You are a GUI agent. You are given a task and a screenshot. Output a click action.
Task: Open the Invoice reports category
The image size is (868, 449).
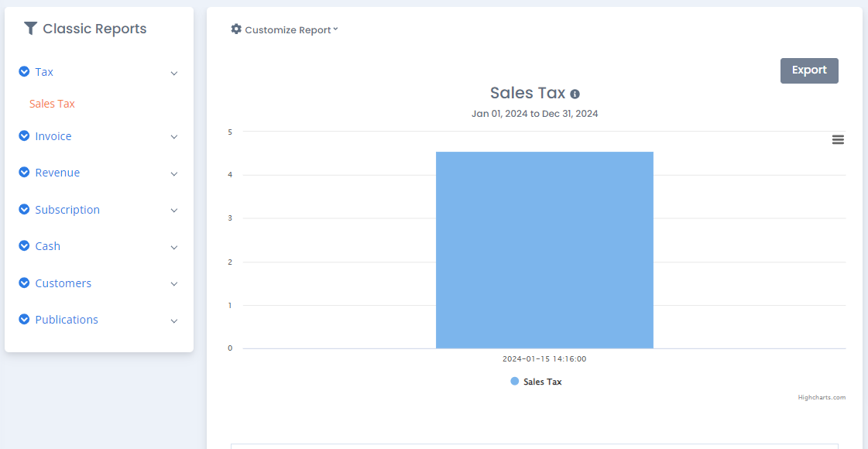pyautogui.click(x=53, y=135)
